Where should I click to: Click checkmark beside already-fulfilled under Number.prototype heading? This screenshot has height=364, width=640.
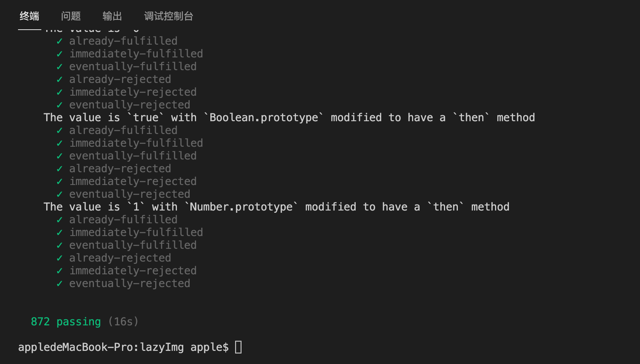pos(59,220)
